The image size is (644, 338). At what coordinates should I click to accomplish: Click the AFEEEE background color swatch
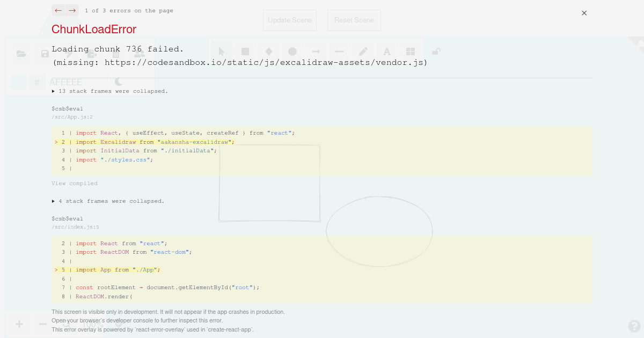pyautogui.click(x=65, y=82)
